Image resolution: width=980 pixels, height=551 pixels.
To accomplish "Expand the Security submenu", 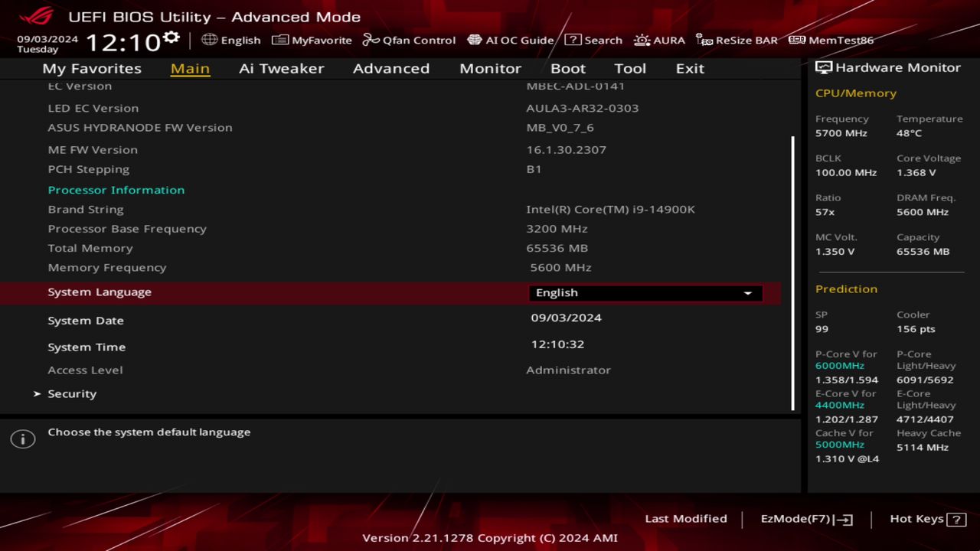I will pyautogui.click(x=72, y=393).
